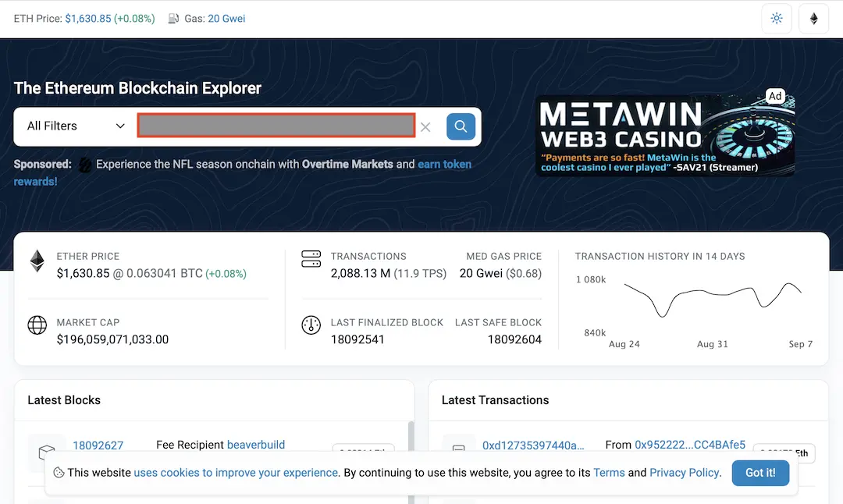Click last safe block 18092604
Image resolution: width=843 pixels, height=504 pixels.
point(514,339)
